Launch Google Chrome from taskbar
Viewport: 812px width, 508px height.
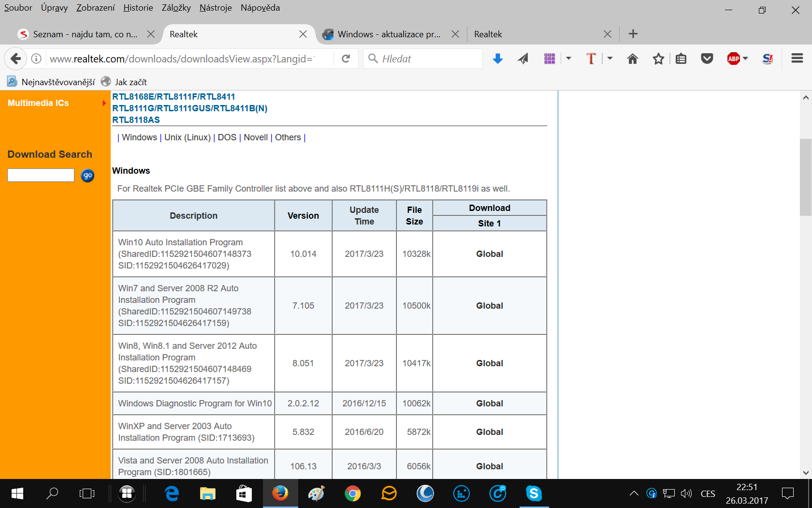(x=353, y=493)
